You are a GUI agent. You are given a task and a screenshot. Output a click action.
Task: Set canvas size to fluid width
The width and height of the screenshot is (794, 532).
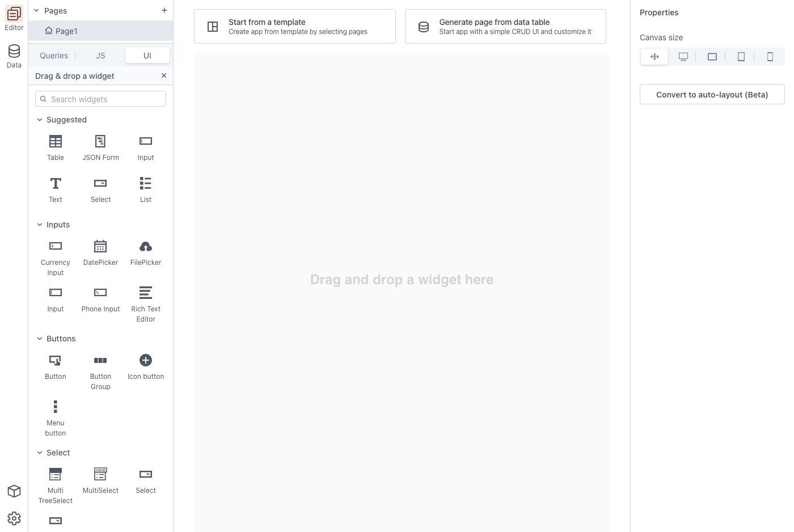point(654,57)
